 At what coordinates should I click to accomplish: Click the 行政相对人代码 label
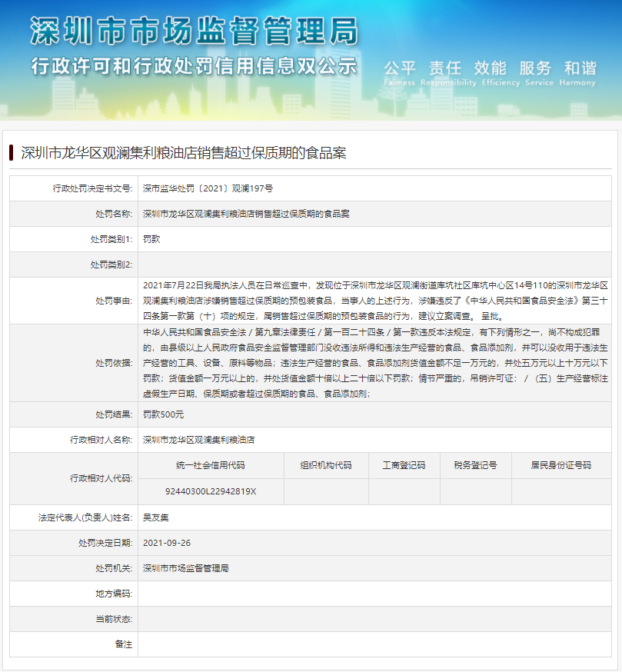101,478
